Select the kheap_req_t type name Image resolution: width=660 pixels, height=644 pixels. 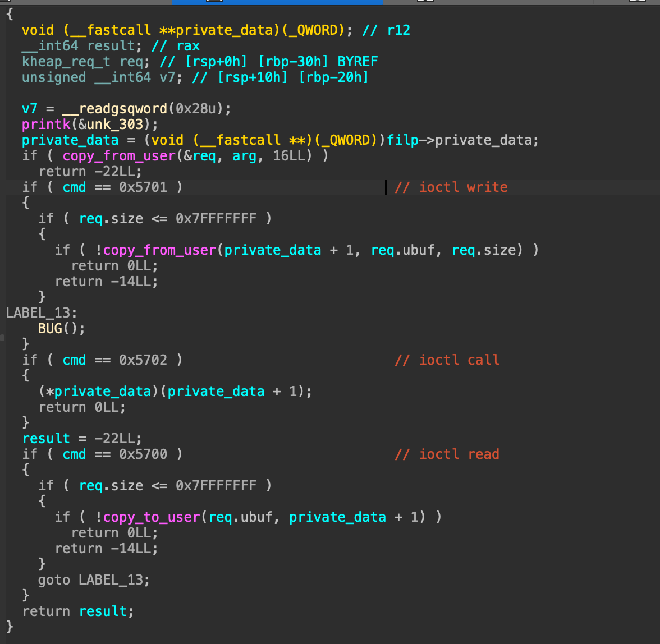coord(66,62)
